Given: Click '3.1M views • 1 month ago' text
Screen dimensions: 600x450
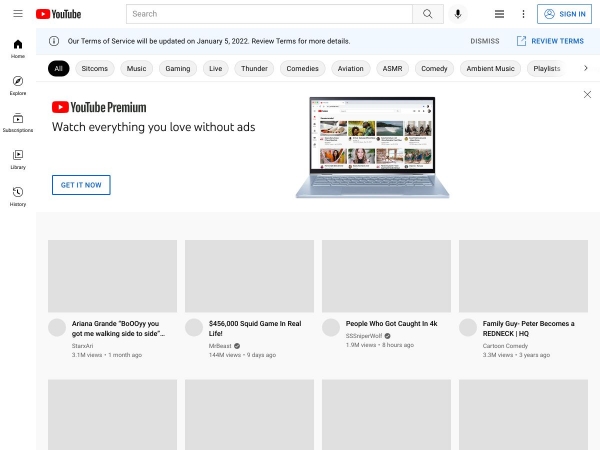Looking at the screenshot, I should pos(107,355).
